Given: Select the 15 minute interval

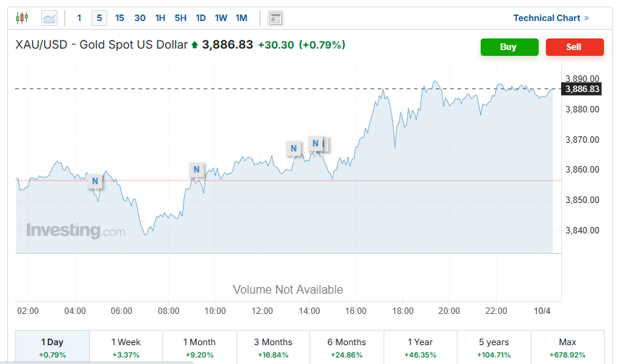Looking at the screenshot, I should click(120, 18).
